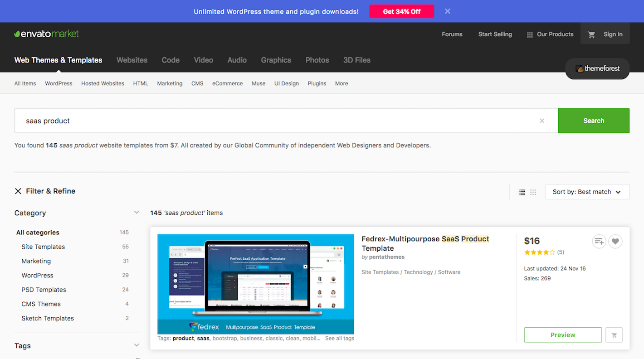The height and width of the screenshot is (359, 644).
Task: Switch to grid view layout
Action: (533, 192)
